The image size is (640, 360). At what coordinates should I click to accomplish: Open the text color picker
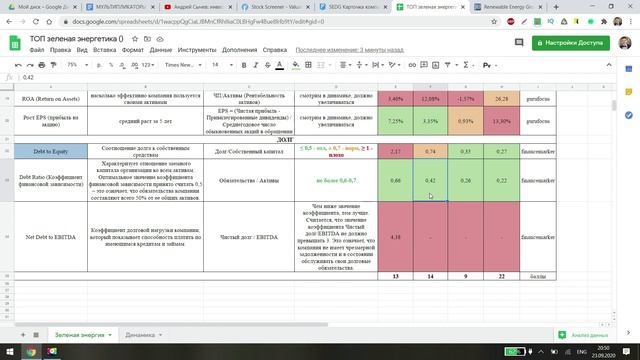tap(280, 65)
